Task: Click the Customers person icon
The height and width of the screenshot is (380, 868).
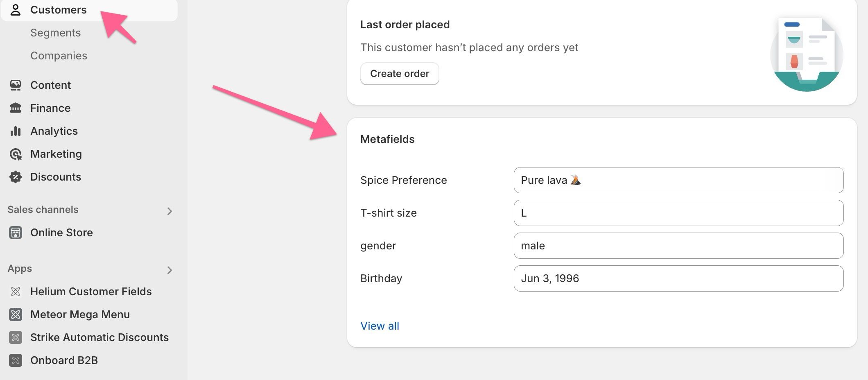Action: coord(16,10)
